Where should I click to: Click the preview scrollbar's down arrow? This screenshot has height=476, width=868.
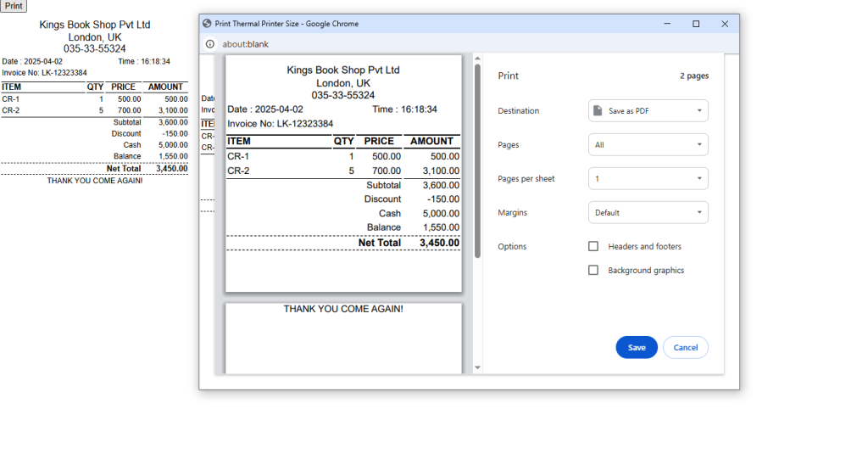click(x=477, y=367)
